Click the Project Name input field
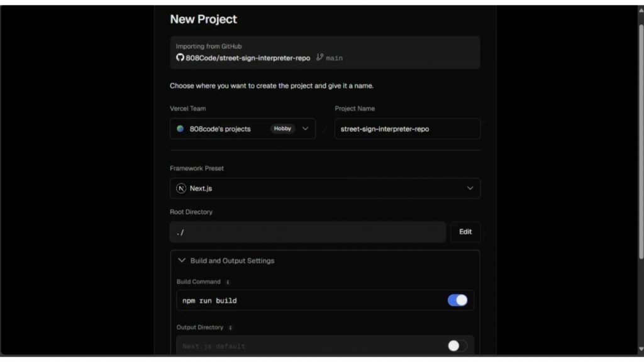644x362 pixels. (407, 129)
